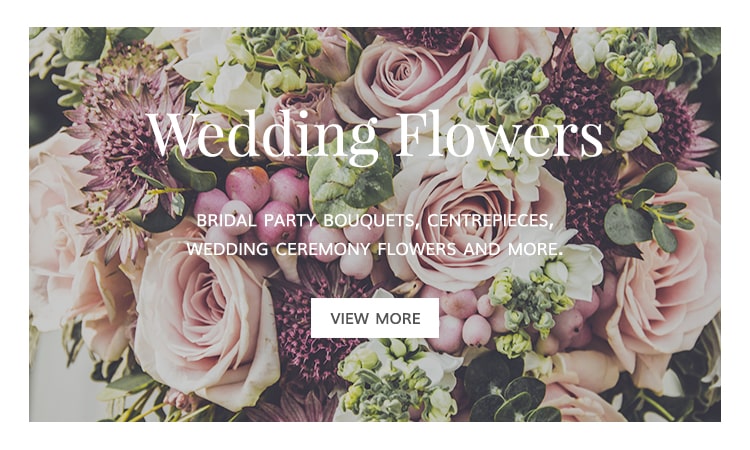Click the word Flowers in the title
Screen dimensions: 750x450
pyautogui.click(x=500, y=134)
